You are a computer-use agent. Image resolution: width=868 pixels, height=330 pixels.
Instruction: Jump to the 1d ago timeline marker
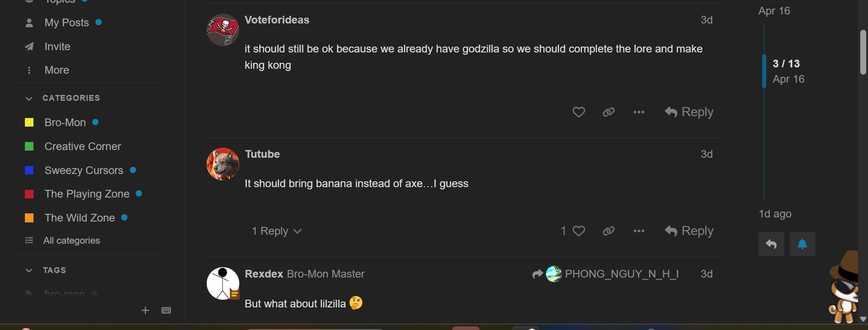click(775, 214)
